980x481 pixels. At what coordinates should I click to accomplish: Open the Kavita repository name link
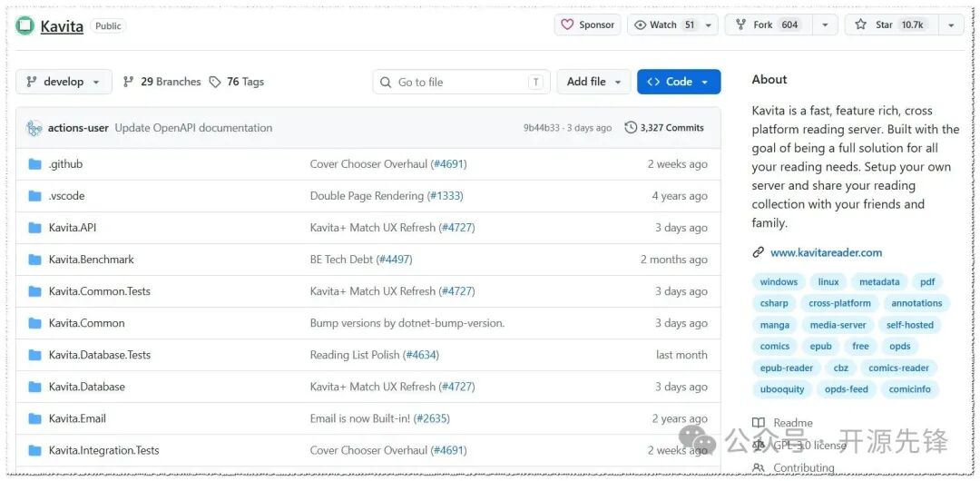coord(62,26)
